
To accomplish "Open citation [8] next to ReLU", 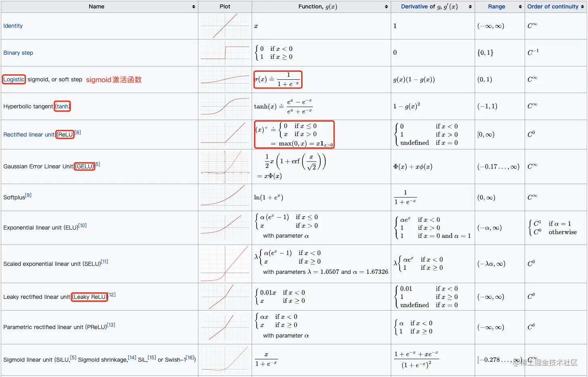I will click(x=78, y=132).
